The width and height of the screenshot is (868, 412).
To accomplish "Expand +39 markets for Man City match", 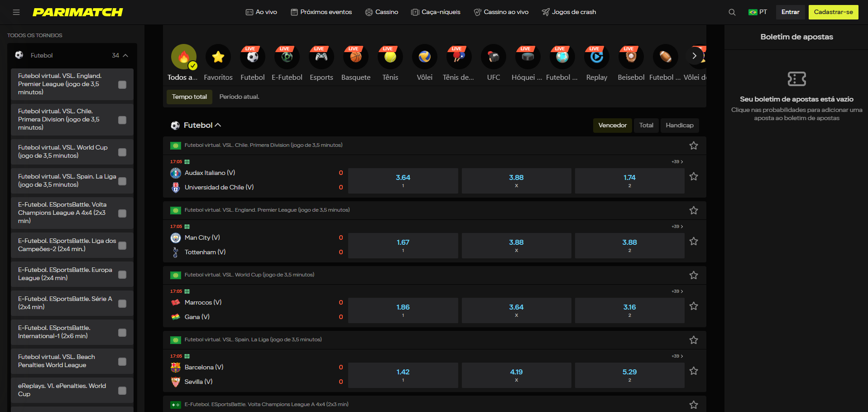I will 677,227.
